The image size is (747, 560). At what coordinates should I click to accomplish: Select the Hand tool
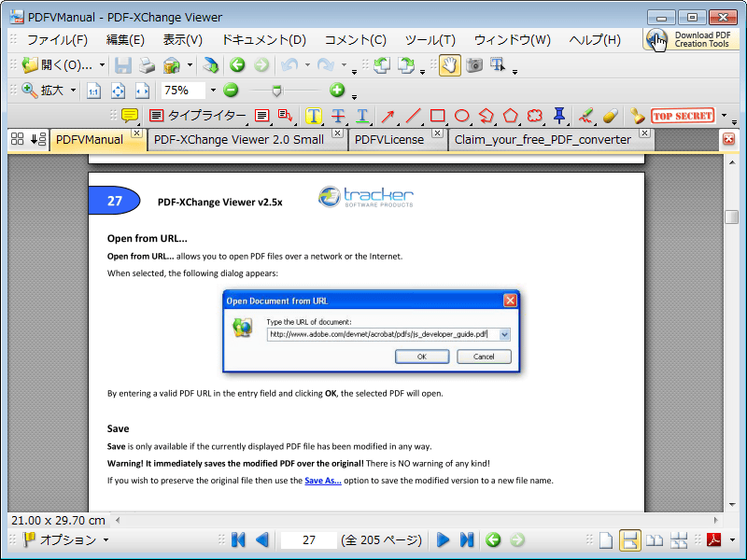(450, 65)
